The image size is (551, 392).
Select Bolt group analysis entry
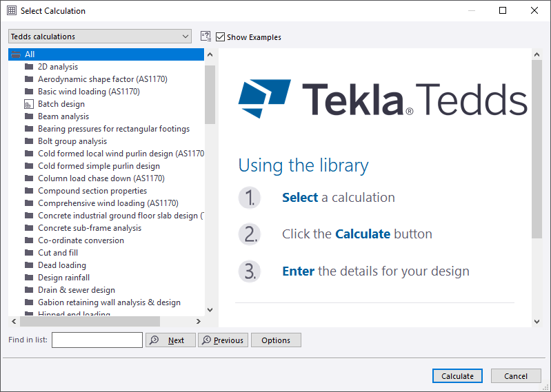[x=72, y=141]
